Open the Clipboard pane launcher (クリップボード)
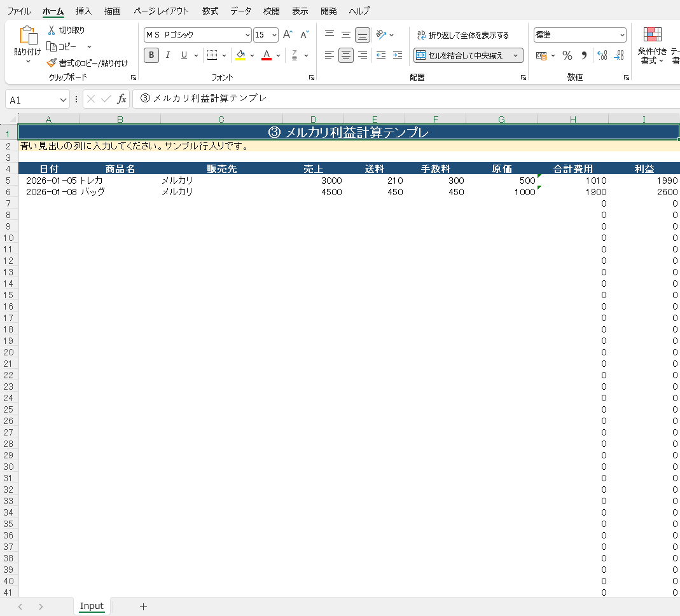 pos(134,78)
